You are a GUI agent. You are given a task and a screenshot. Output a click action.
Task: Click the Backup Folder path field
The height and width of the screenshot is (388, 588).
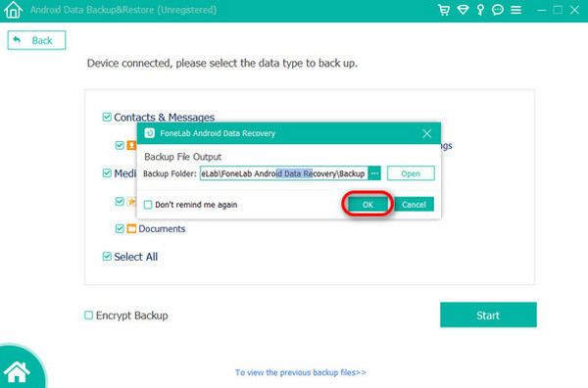coord(283,173)
